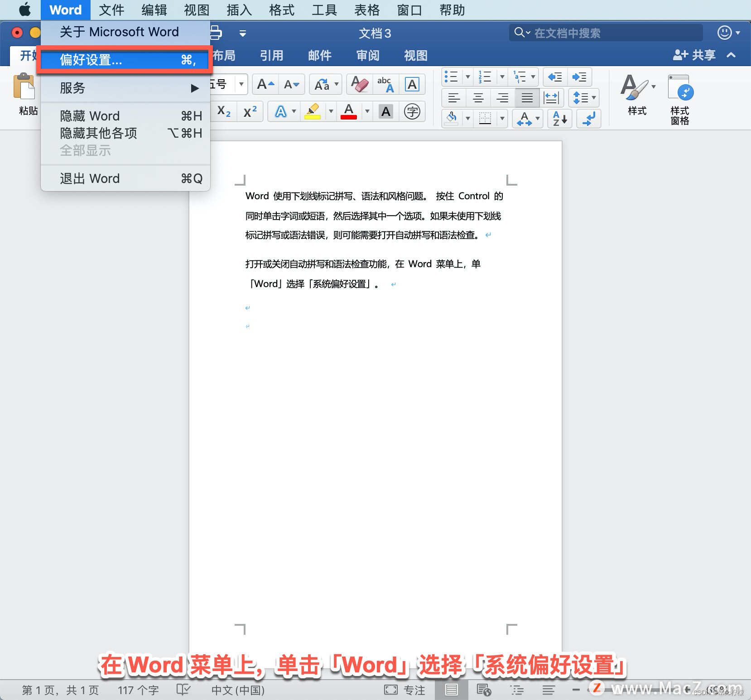Decrease font size with A-down icon
The image size is (751, 700).
tap(291, 84)
